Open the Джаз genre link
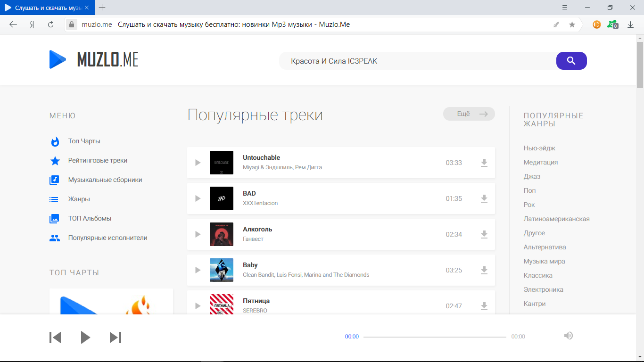Image resolution: width=644 pixels, height=362 pixels. pos(532,176)
